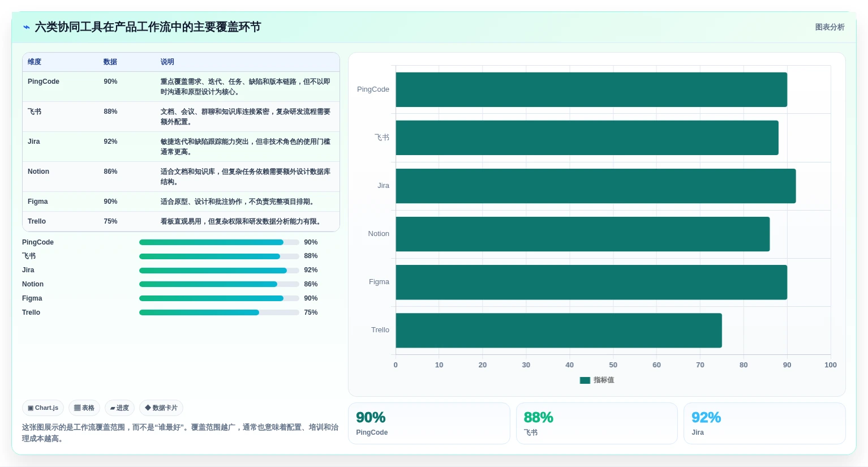
Task: Click the Trello progress bar
Action: [x=219, y=312]
